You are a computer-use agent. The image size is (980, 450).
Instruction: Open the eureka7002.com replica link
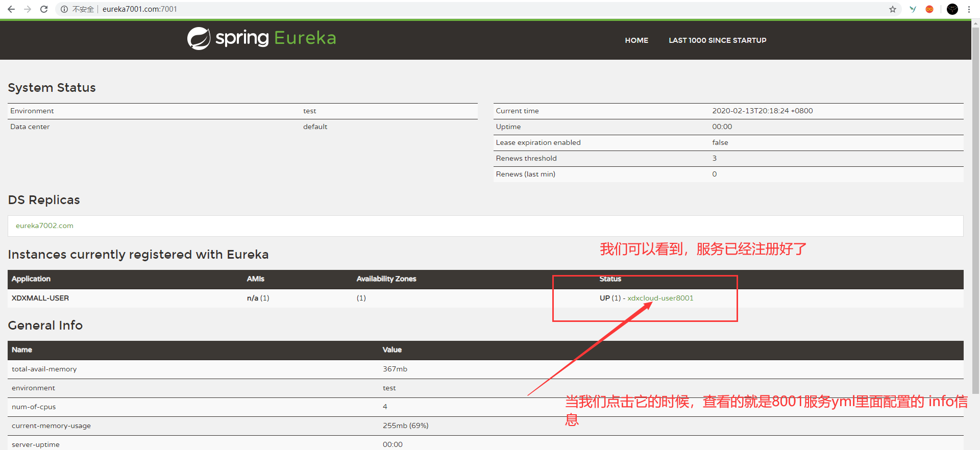click(44, 226)
